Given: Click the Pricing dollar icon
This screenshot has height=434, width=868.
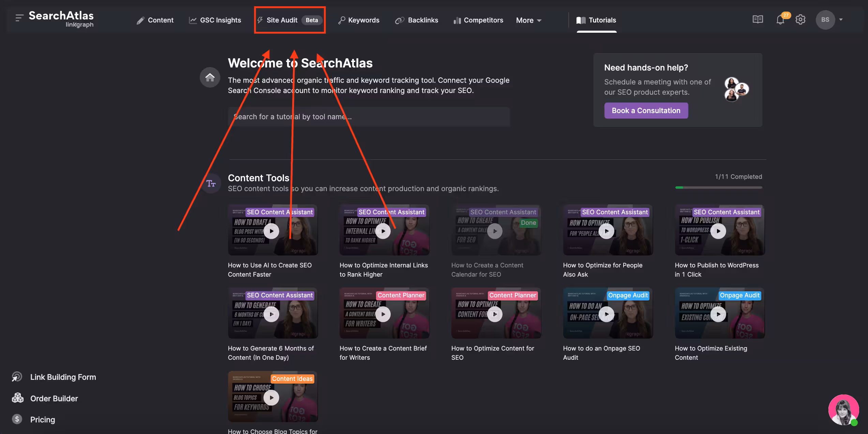Looking at the screenshot, I should click(17, 419).
